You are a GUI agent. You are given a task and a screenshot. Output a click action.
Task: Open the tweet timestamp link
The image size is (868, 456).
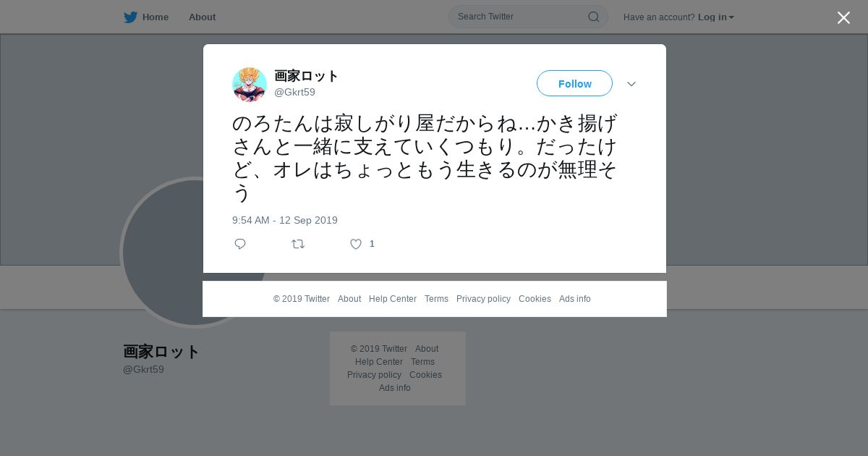tap(285, 220)
